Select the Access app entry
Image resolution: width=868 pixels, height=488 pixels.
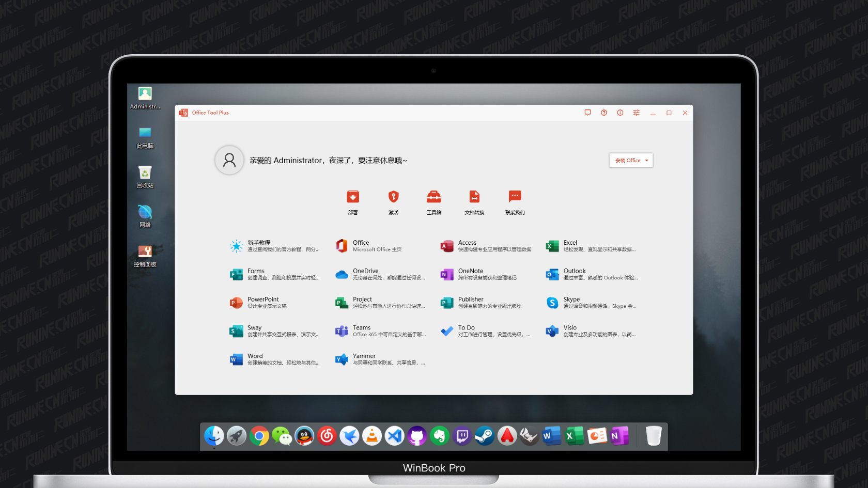(486, 246)
